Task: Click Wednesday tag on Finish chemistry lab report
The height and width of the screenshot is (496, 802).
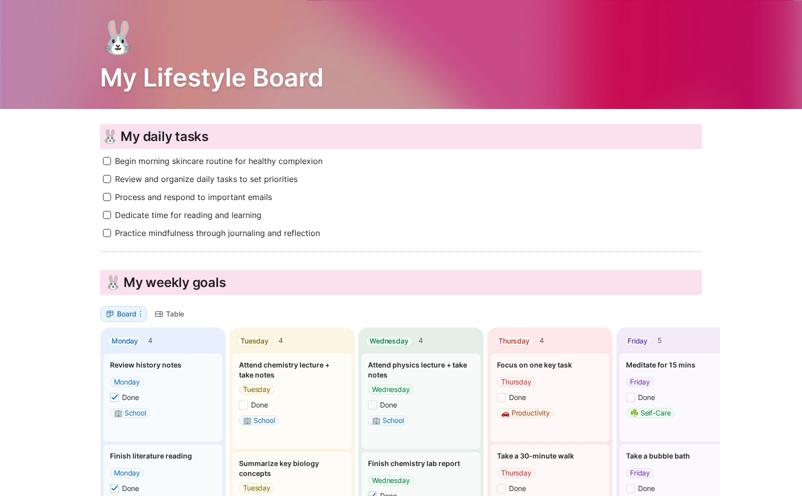Action: pos(391,481)
